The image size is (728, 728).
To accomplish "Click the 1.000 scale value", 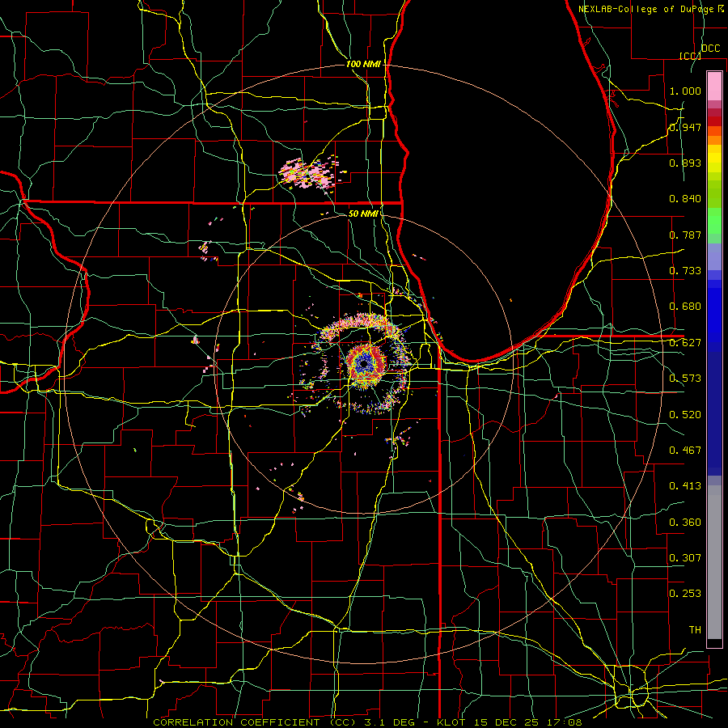I will pyautogui.click(x=685, y=91).
